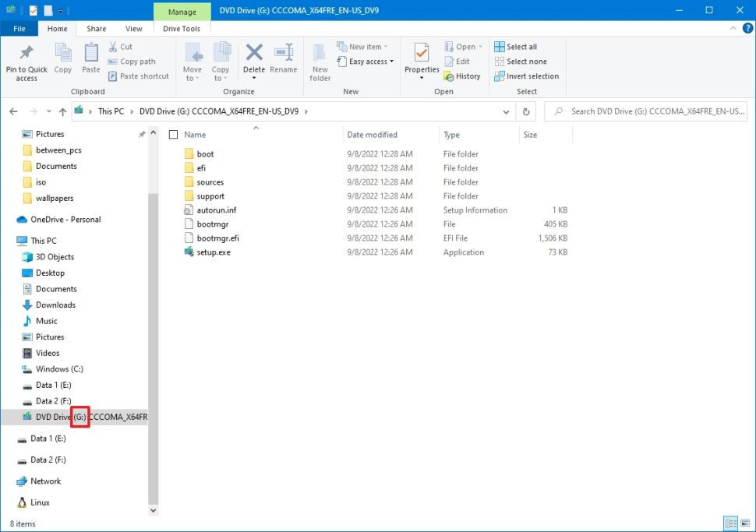Click Select all in ribbon
The height and width of the screenshot is (532, 756).
click(515, 47)
